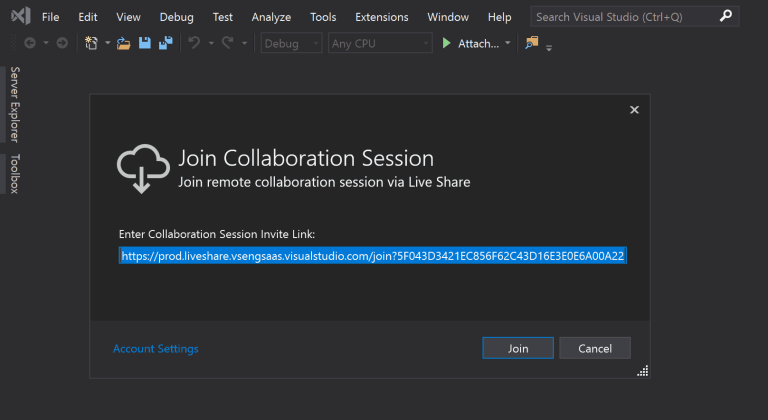The height and width of the screenshot is (420, 768).
Task: Open the Edit menu
Action: click(88, 17)
